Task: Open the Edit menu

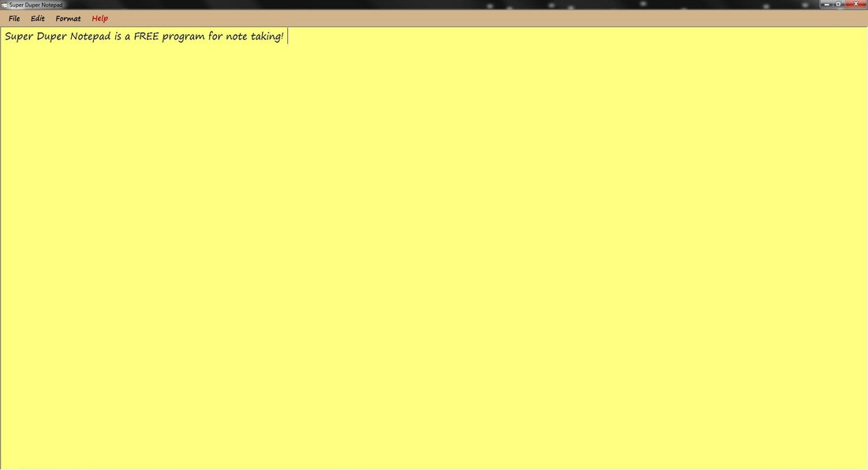Action: (x=38, y=18)
